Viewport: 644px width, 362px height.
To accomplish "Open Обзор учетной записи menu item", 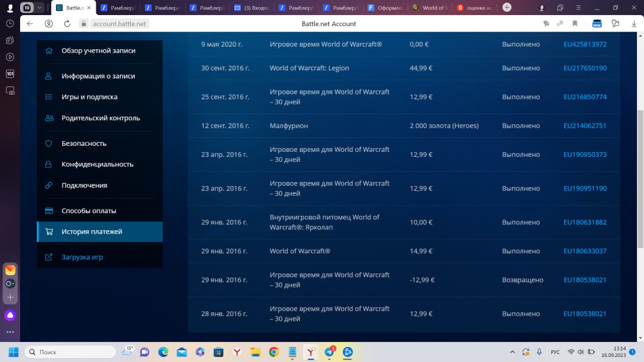I will click(100, 51).
